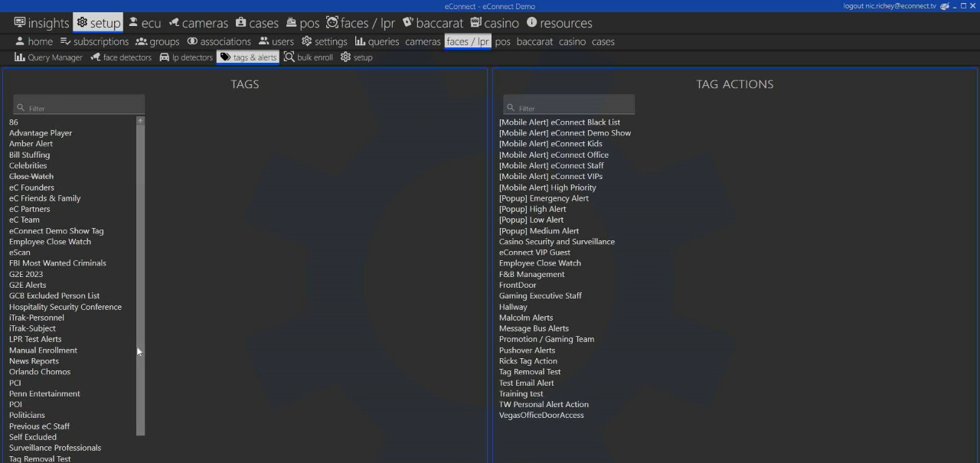Image resolution: width=980 pixels, height=463 pixels.
Task: Select Hospitality Security Conference tag
Action: (66, 307)
